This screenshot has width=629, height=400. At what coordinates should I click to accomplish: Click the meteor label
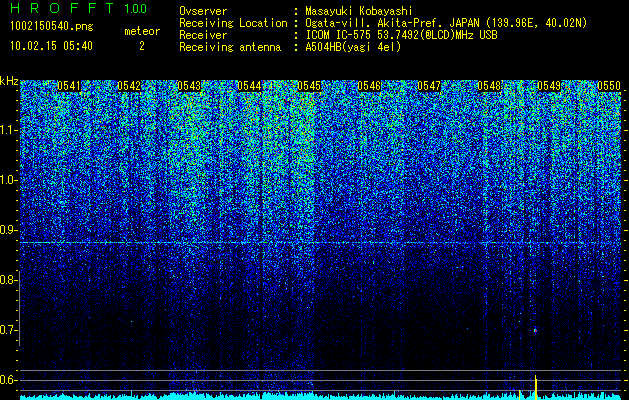[x=142, y=31]
